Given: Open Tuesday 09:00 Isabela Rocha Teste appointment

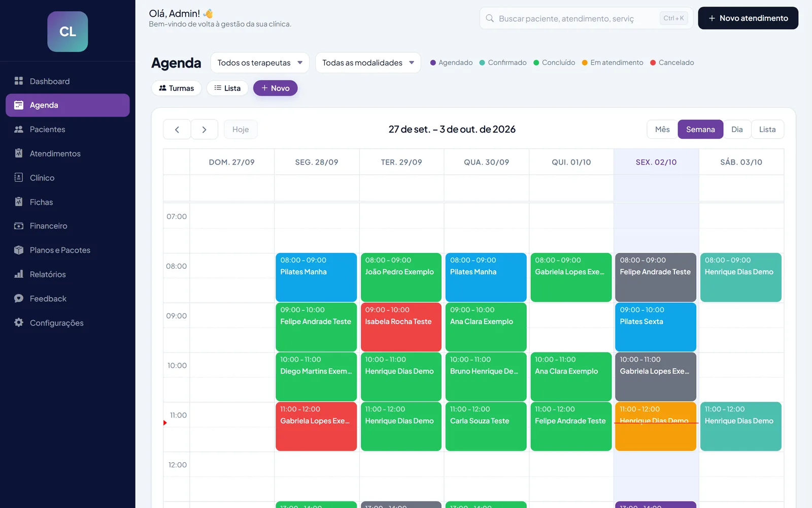Looking at the screenshot, I should tap(401, 327).
